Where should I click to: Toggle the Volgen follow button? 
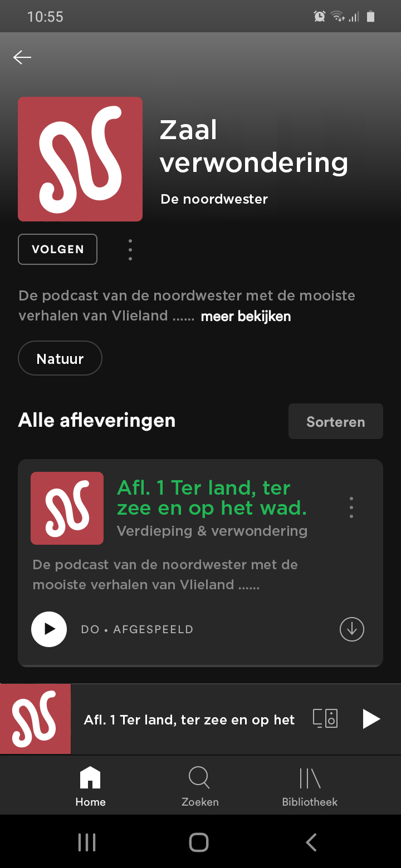coord(58,249)
